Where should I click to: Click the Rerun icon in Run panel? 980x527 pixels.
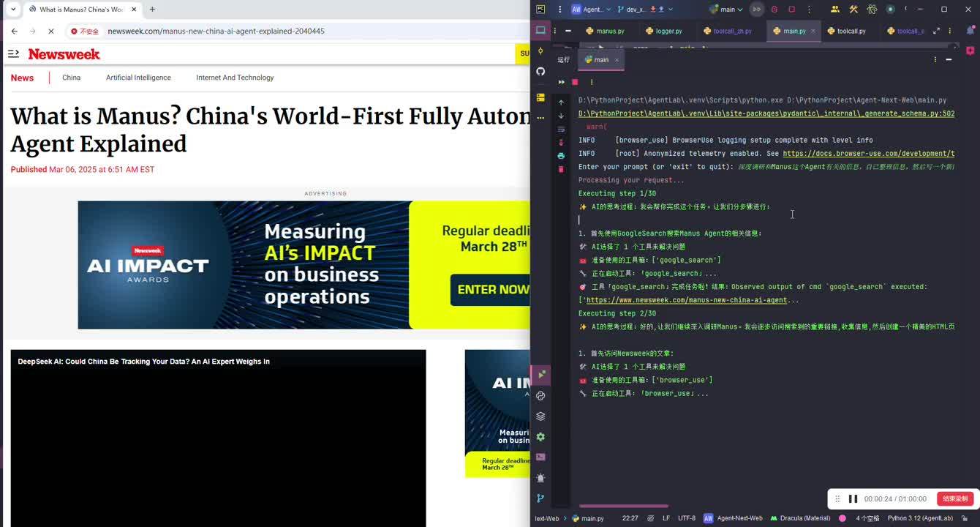coord(562,82)
